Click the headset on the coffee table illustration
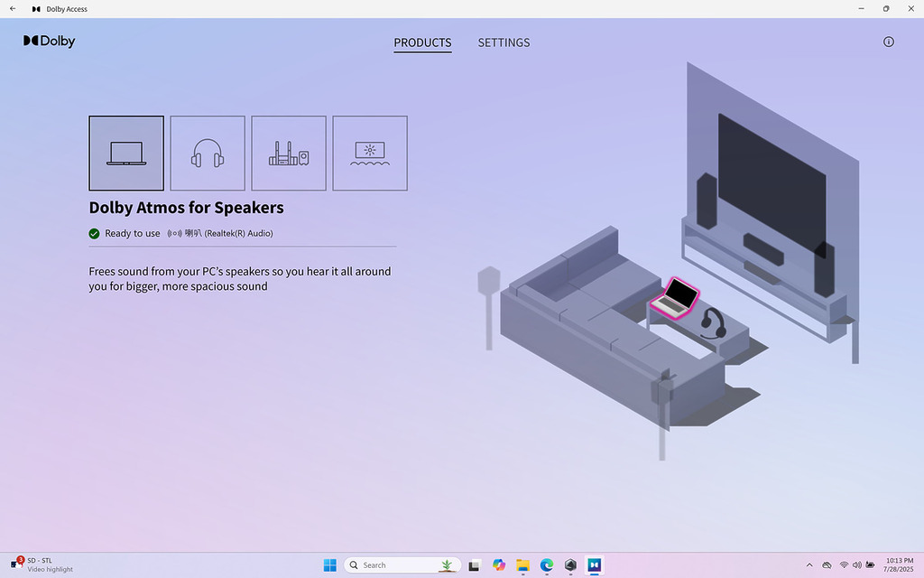Screen dimensions: 924x578 (713, 323)
